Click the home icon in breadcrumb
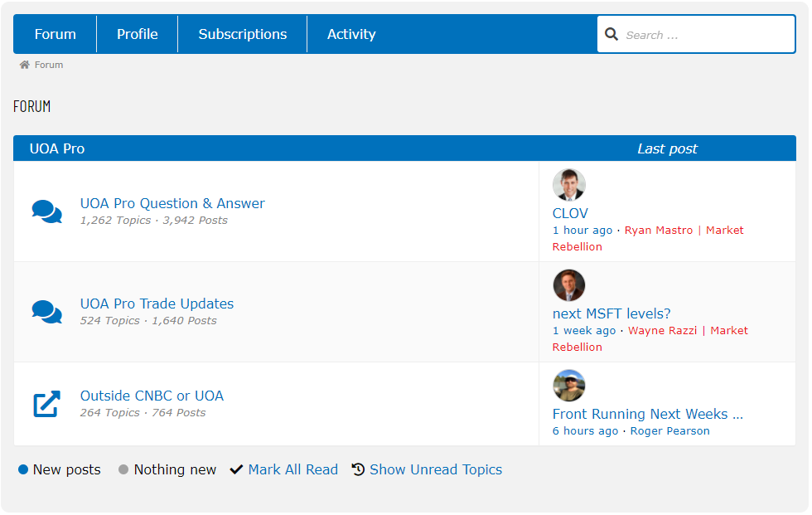The image size is (812, 515). (x=24, y=65)
